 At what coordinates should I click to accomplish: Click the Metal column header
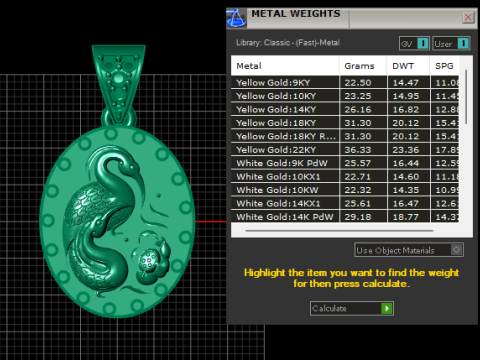pos(285,66)
